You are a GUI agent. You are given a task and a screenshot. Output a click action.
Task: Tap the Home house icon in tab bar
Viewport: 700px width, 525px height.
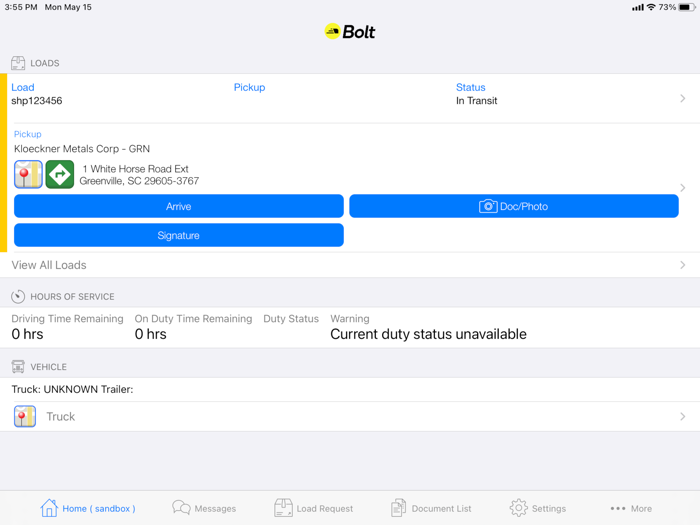tap(49, 508)
